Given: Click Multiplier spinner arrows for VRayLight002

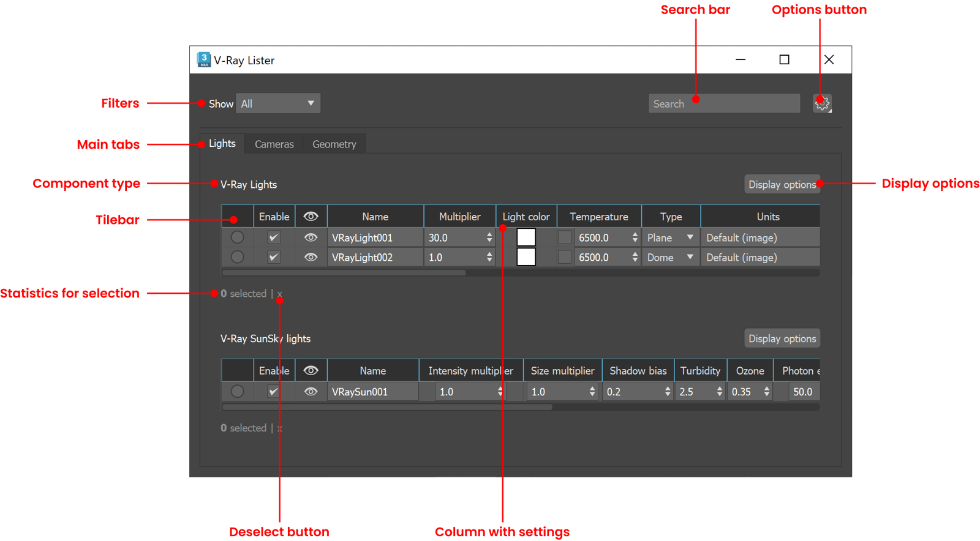Looking at the screenshot, I should point(489,258).
